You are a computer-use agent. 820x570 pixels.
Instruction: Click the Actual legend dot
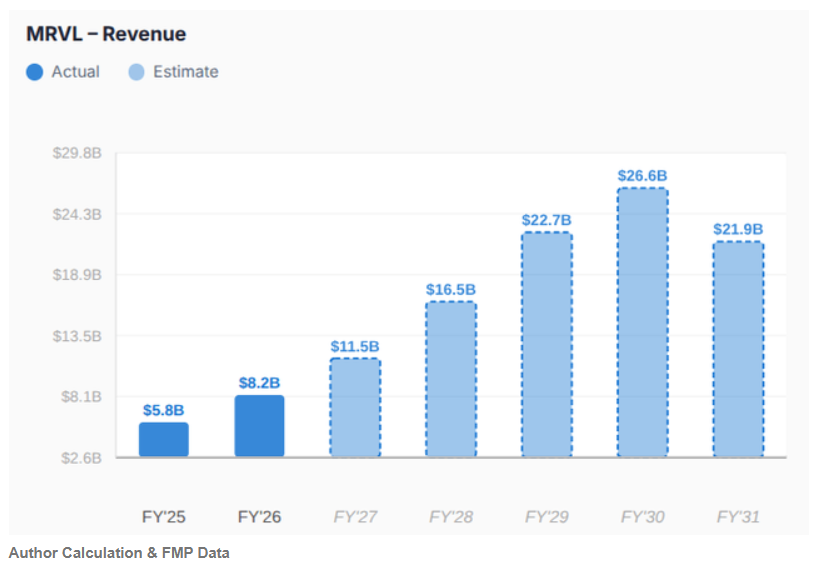coord(35,72)
